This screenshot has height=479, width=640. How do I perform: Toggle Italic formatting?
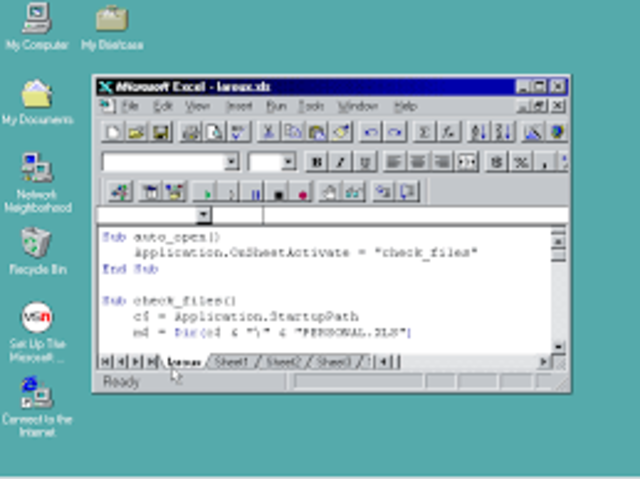coord(341,162)
